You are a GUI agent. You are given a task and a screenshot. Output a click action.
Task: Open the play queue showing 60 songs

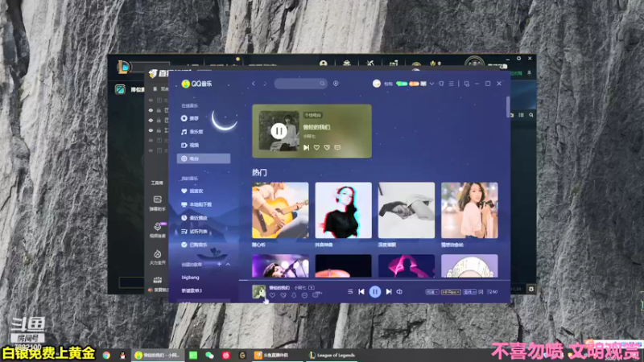coord(492,292)
